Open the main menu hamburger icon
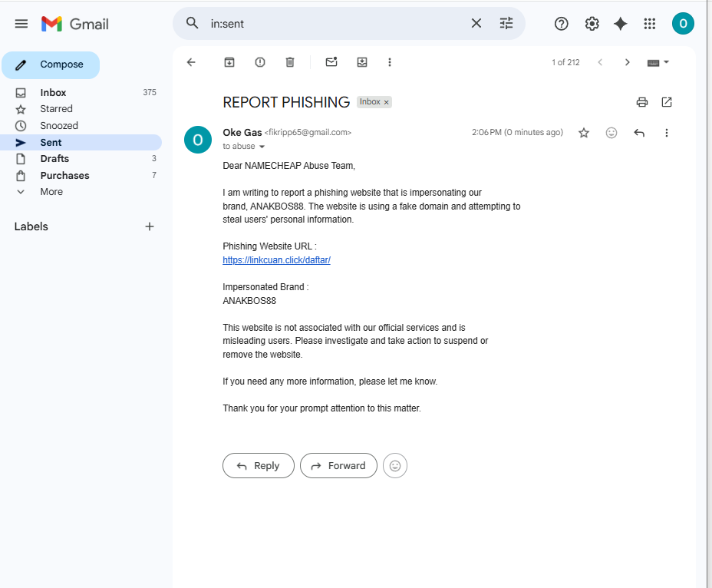The image size is (712, 588). (x=21, y=24)
